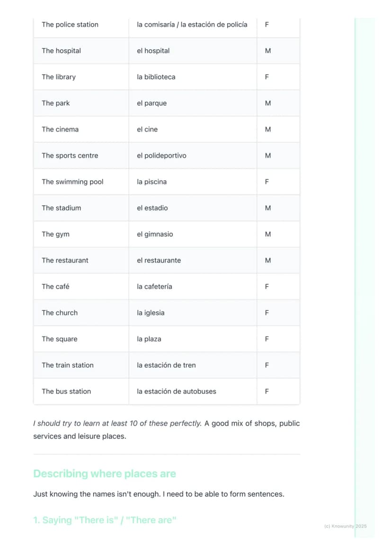Click the 'la cafetería' cell
Screen dimensions: 392x555
(193, 287)
